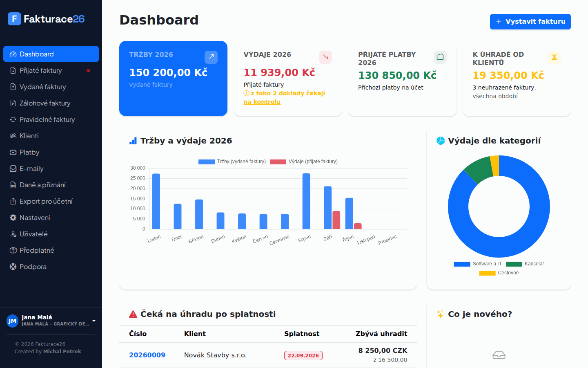Image resolution: width=588 pixels, height=368 pixels.
Task: Click the Podpora lifebuoy icon
Action: click(x=13, y=267)
